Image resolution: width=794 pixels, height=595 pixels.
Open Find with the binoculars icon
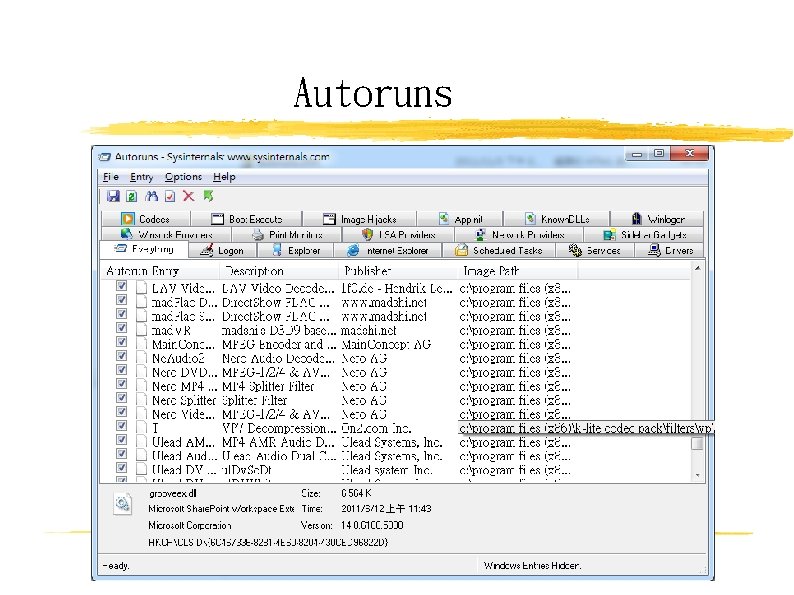(x=152, y=196)
